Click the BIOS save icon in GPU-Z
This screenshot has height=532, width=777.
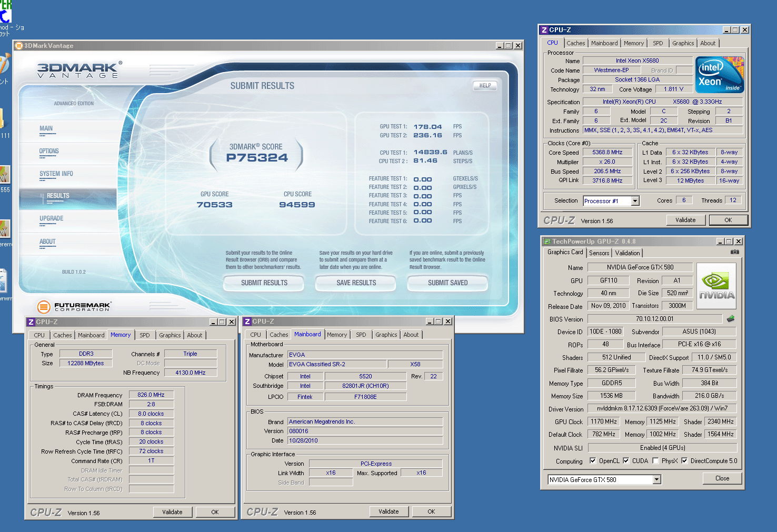(x=731, y=319)
